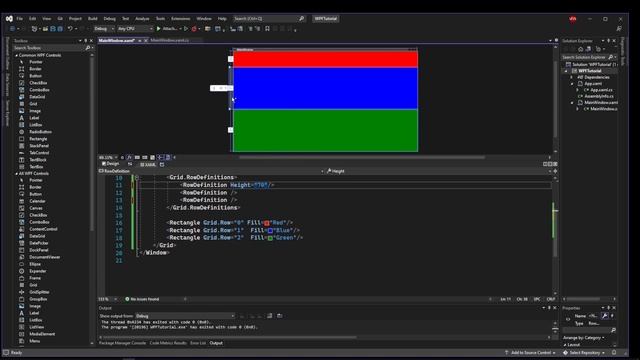The image size is (640, 360).
Task: Pick the Ellipse control in the Toolbox
Action: pyautogui.click(x=35, y=264)
